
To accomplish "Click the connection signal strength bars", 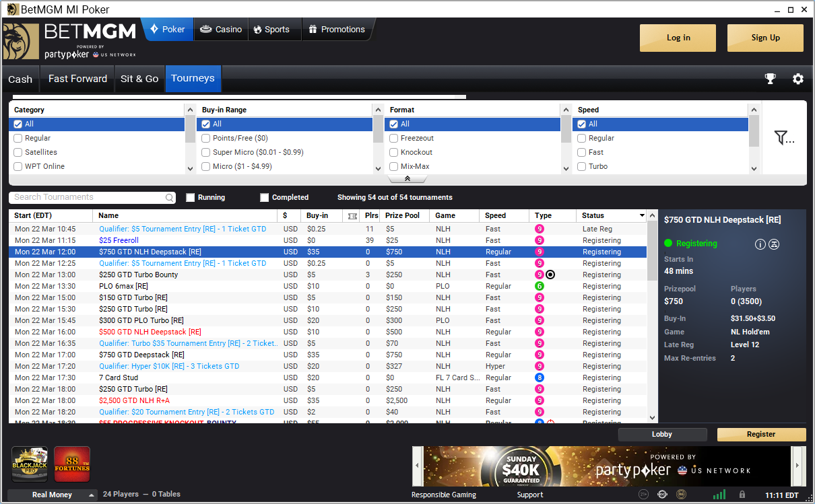I will (720, 495).
